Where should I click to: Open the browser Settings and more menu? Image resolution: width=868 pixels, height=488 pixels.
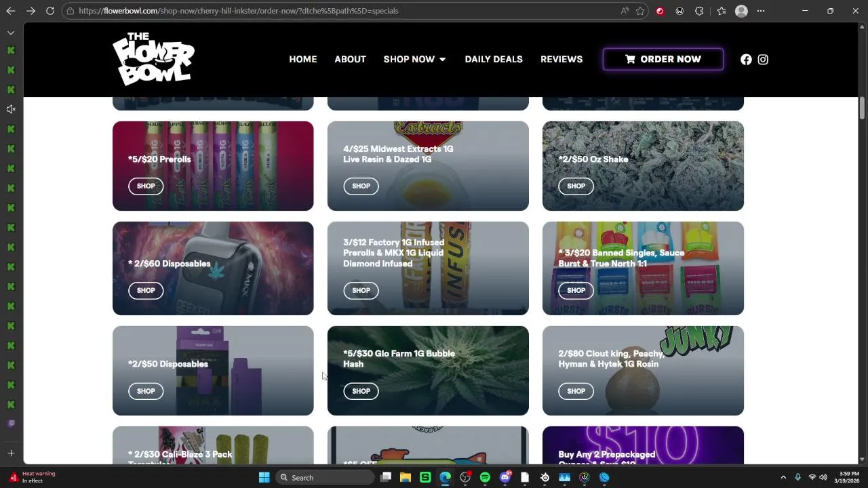(761, 11)
